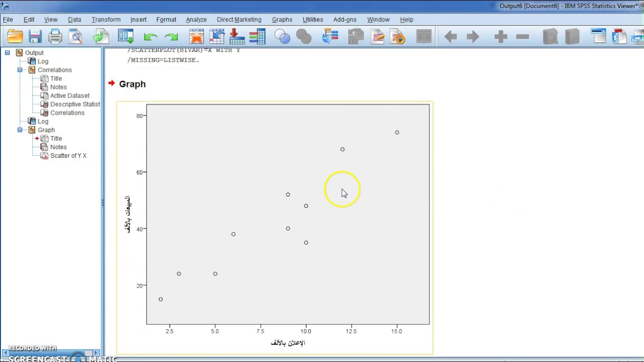Open the Utilities menu
This screenshot has height=362, width=644.
(313, 20)
